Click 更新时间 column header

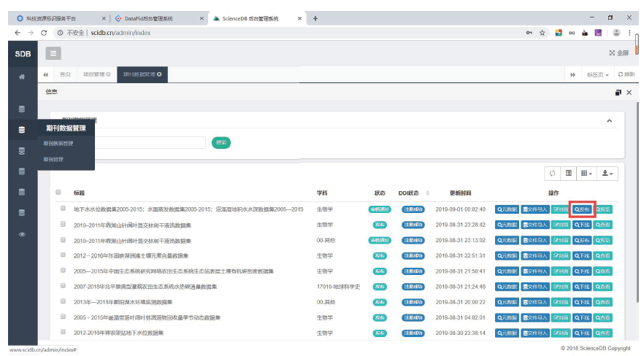pos(460,193)
